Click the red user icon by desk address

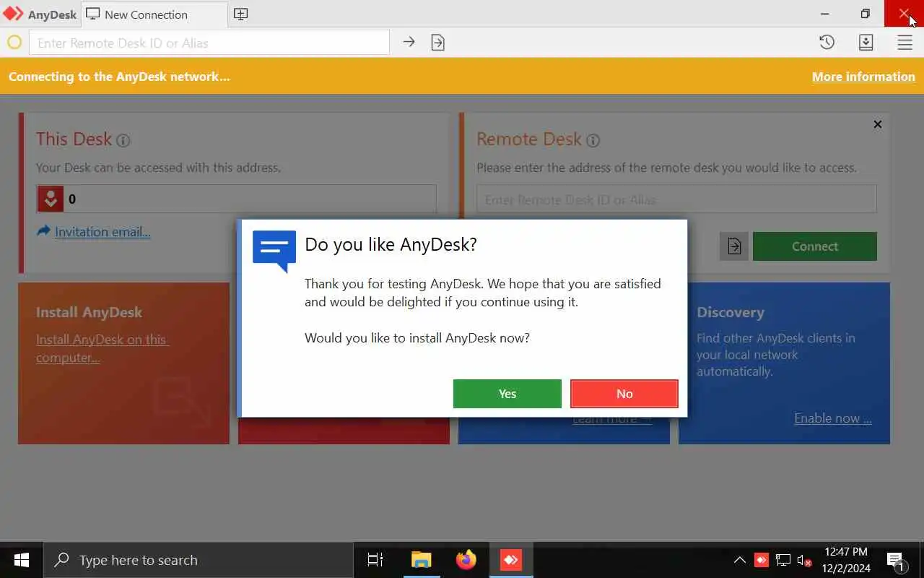click(x=51, y=199)
